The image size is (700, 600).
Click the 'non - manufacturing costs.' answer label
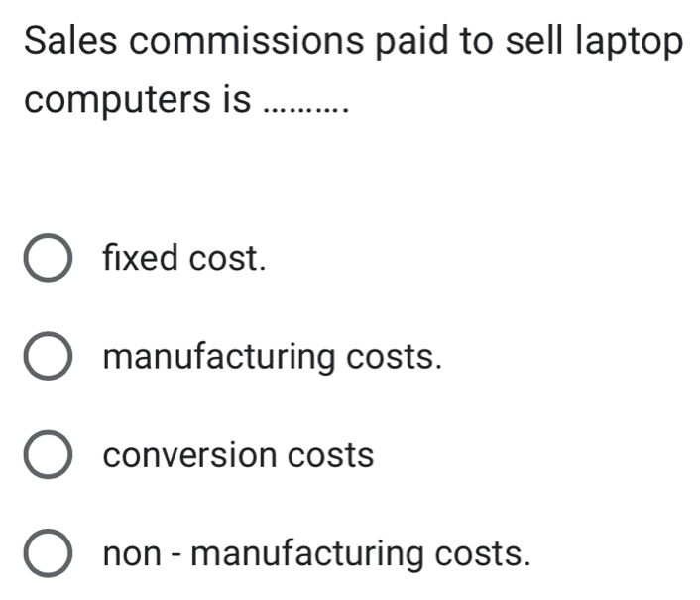coord(315,553)
